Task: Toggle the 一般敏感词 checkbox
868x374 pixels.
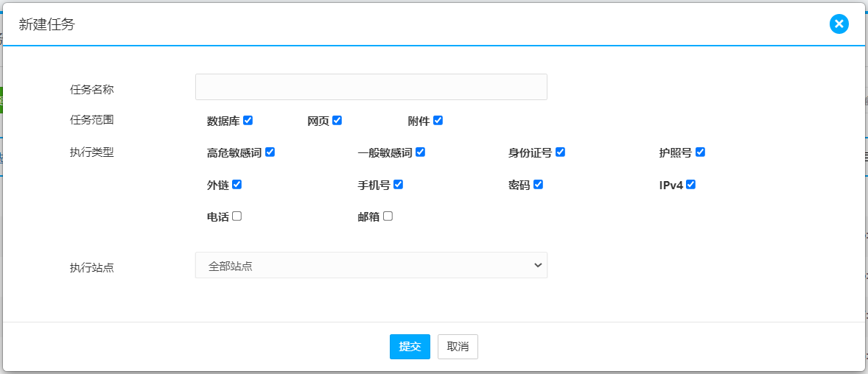Action: (x=420, y=152)
